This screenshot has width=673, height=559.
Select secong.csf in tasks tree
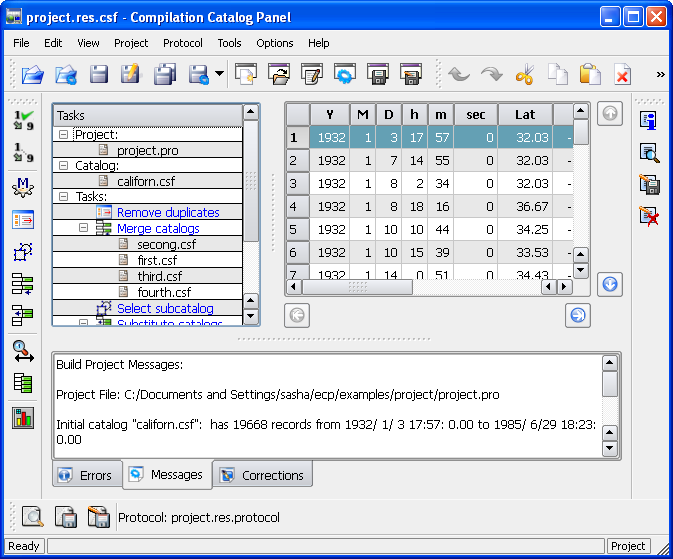(x=167, y=244)
